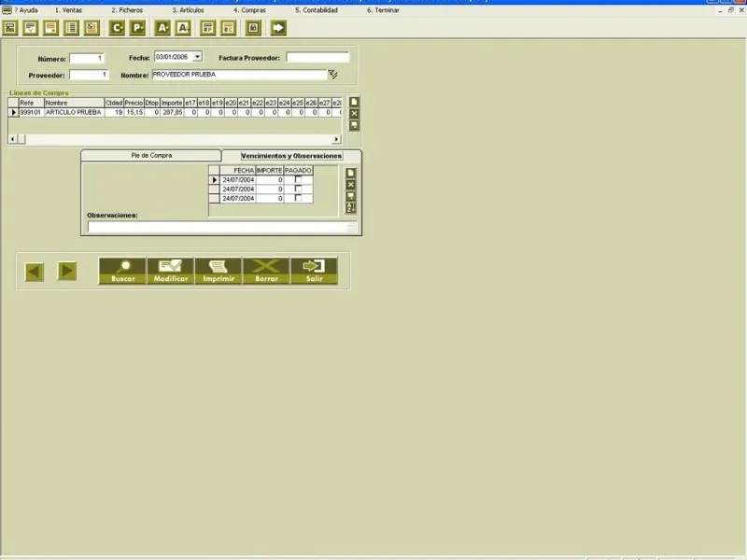Delete vencimiento with X icon

[x=351, y=185]
